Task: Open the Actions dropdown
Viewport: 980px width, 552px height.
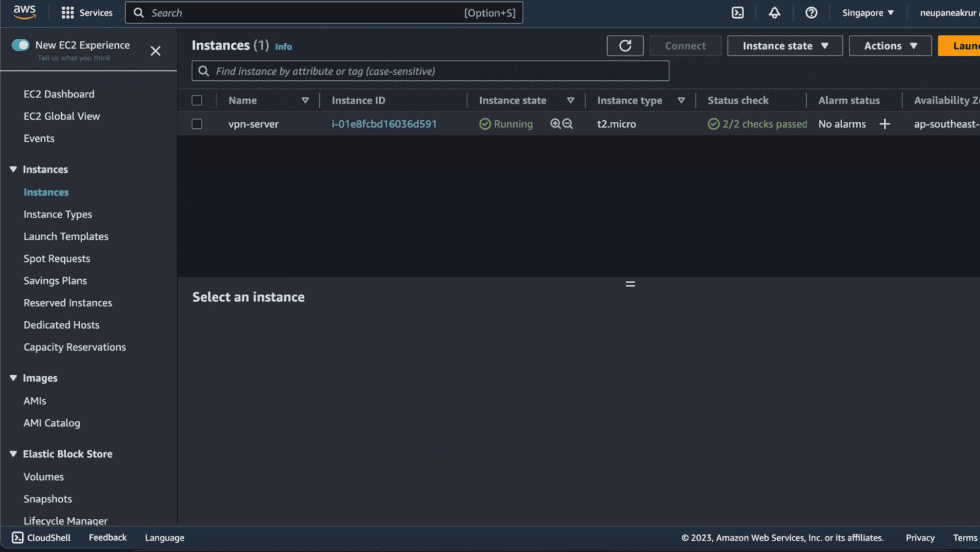Action: point(889,45)
